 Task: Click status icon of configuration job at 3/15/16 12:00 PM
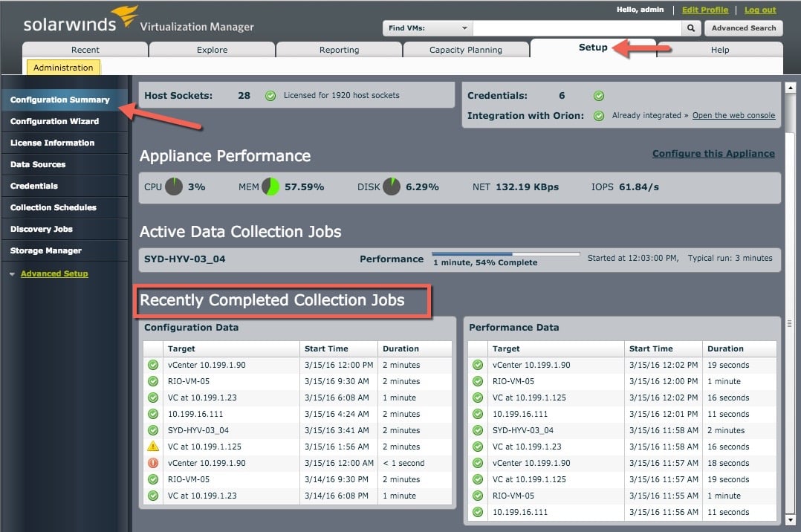pos(153,365)
